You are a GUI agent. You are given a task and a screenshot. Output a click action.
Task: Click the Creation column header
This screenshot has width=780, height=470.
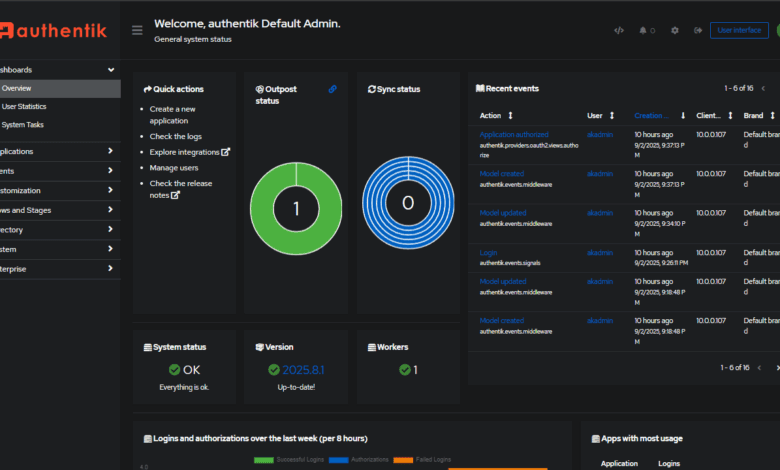tap(651, 115)
